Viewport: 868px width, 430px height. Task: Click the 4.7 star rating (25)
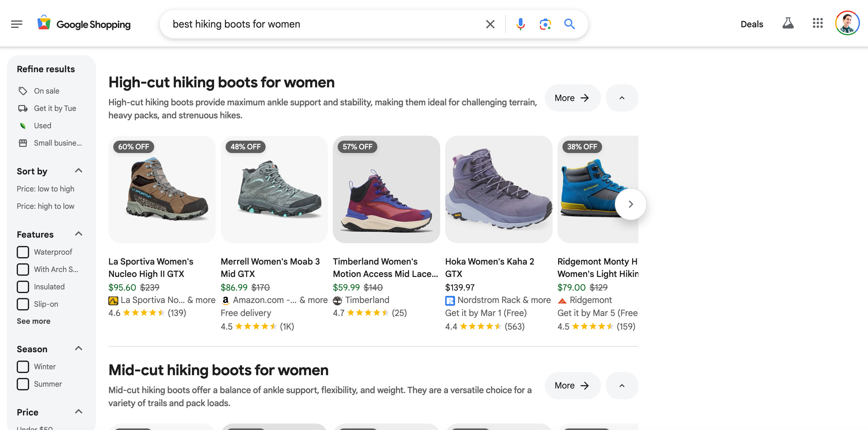(x=370, y=313)
